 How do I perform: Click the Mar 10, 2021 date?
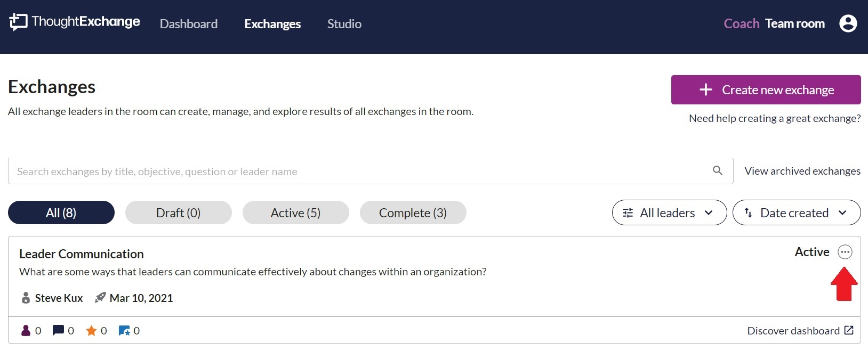click(141, 298)
